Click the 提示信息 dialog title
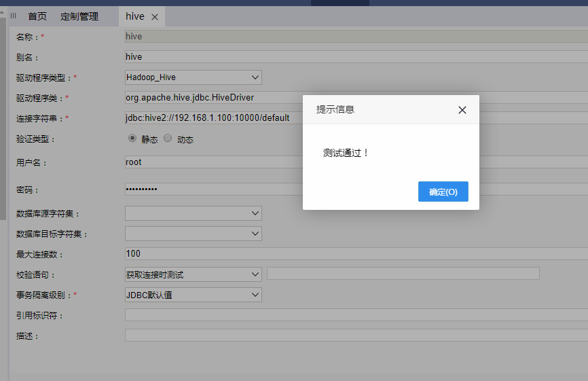This screenshot has height=381, width=588. pos(335,109)
